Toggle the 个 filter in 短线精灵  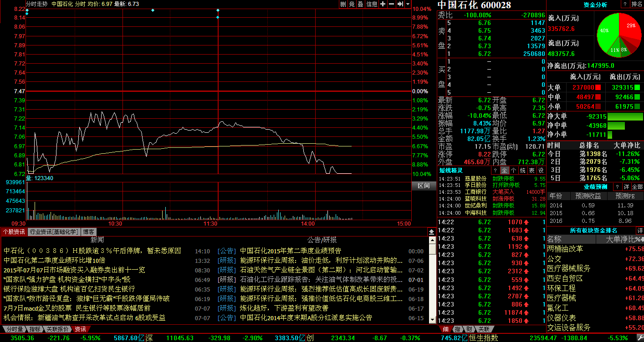514,170
